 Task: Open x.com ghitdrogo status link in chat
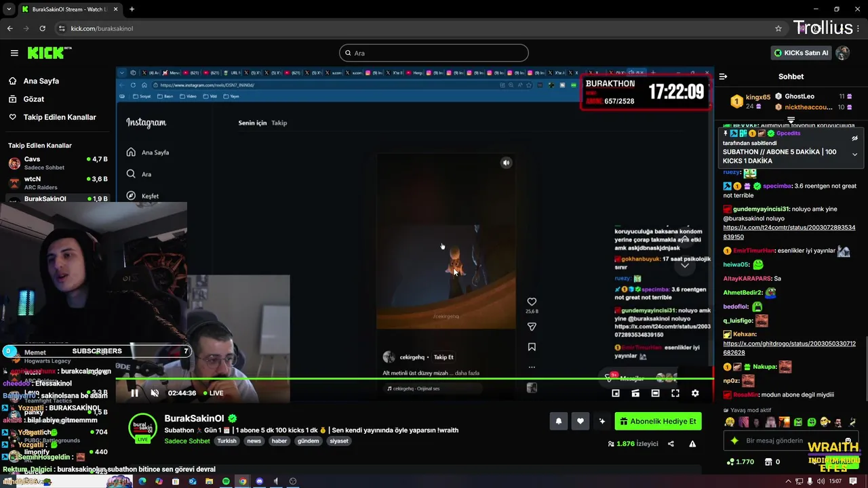(x=789, y=348)
